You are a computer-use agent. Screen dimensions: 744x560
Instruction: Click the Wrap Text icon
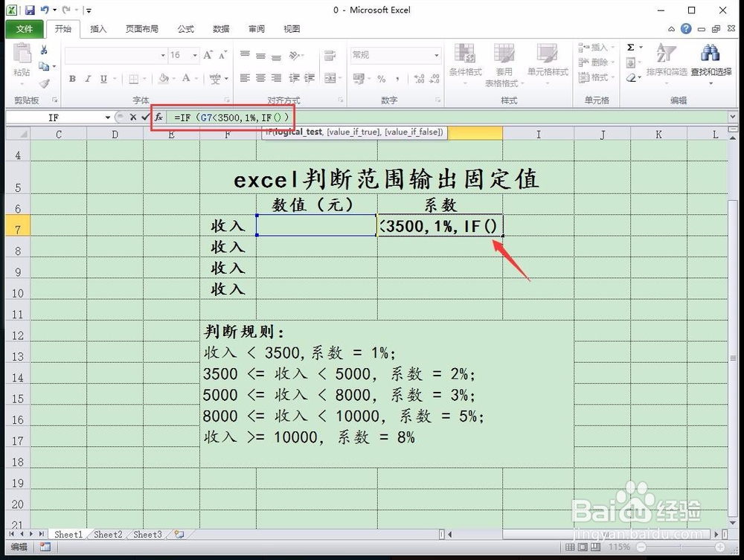point(330,55)
